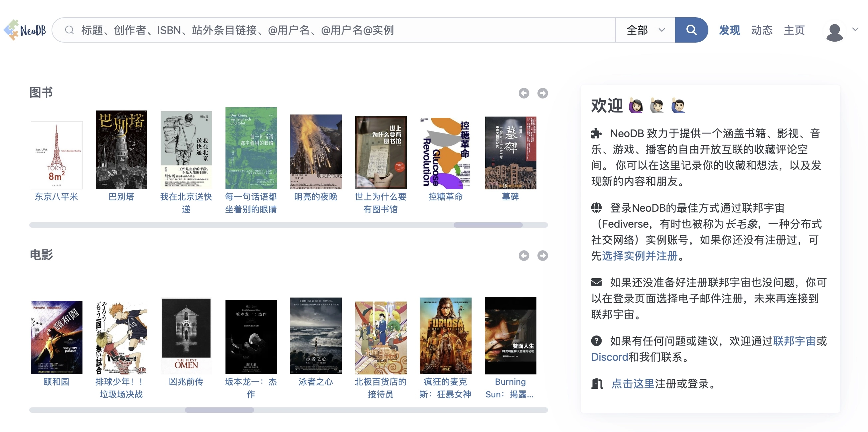Click the 选择实例并注册 link

click(640, 256)
